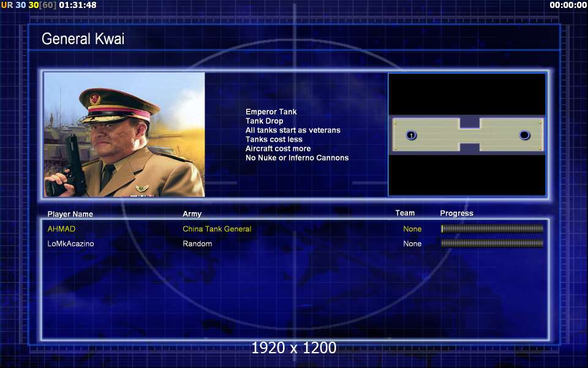
Task: Click the Army column header
Action: click(x=192, y=214)
